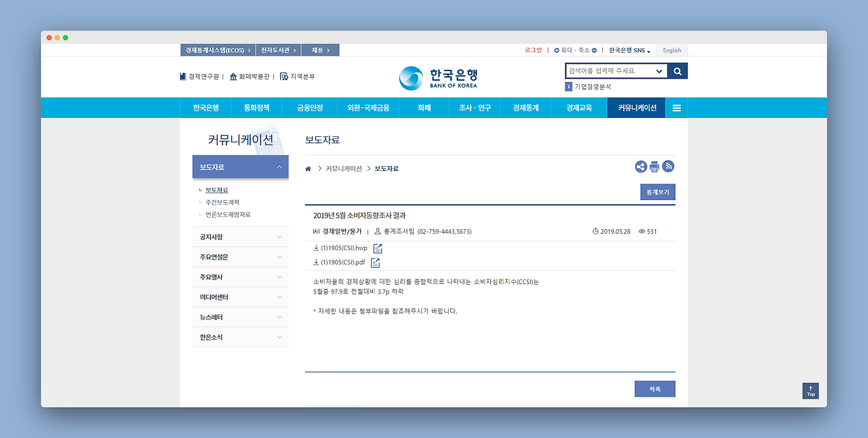Click the macOS green maximize dot
The width and height of the screenshot is (868, 438).
click(66, 37)
